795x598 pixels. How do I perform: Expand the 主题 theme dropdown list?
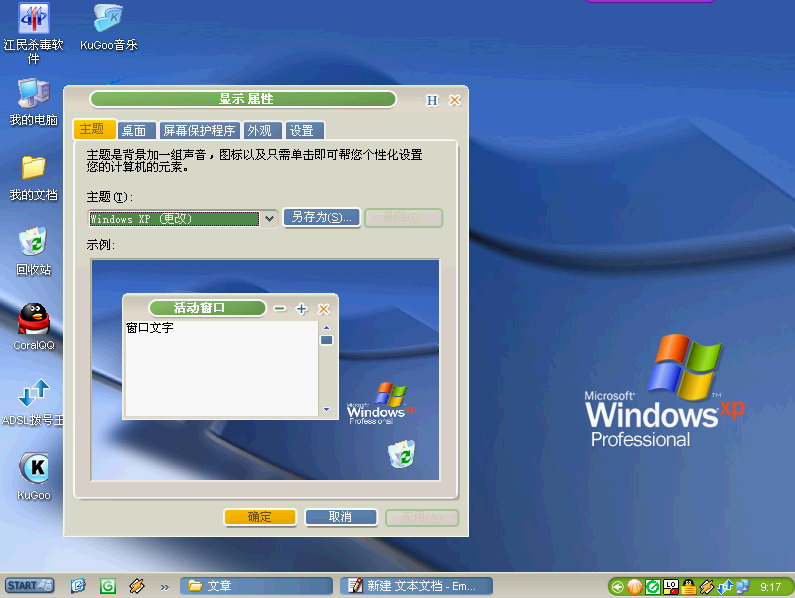tap(268, 218)
